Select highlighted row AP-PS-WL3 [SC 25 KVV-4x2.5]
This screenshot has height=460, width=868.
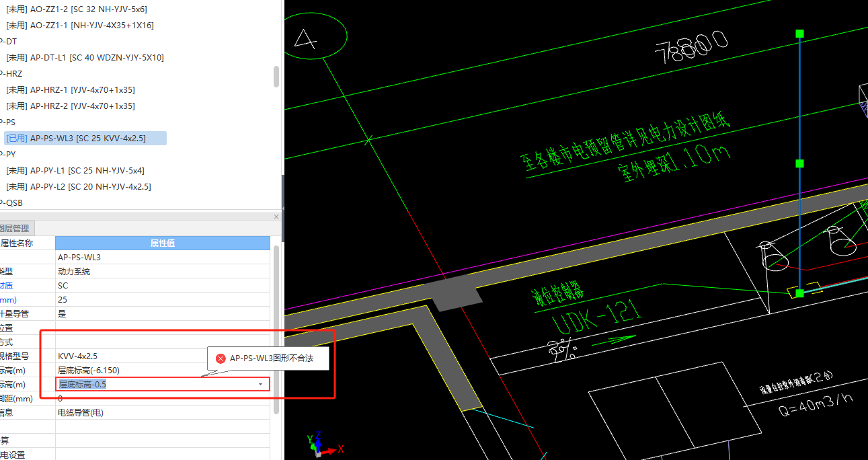pyautogui.click(x=85, y=138)
